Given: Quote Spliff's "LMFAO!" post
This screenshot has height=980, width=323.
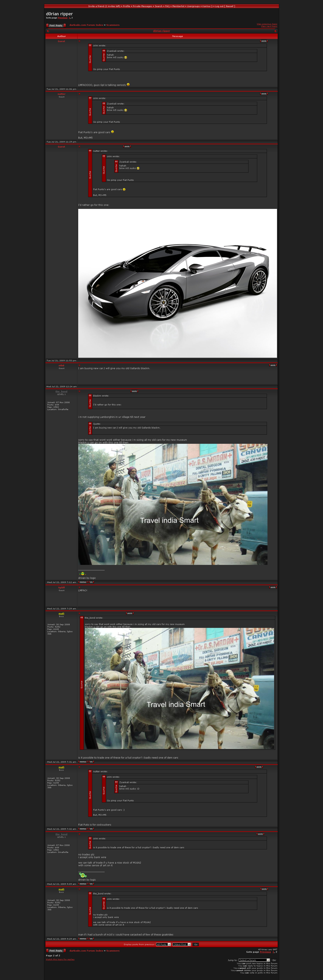Looking at the screenshot, I should tap(273, 587).
